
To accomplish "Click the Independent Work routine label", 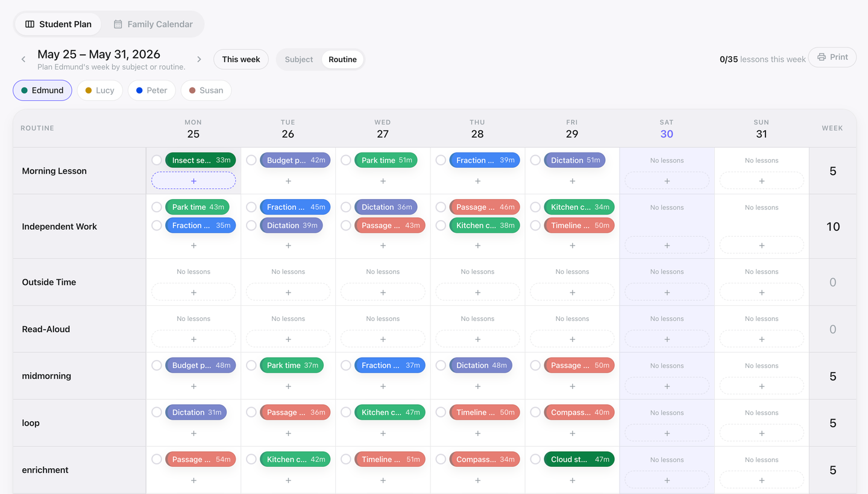I will click(60, 226).
